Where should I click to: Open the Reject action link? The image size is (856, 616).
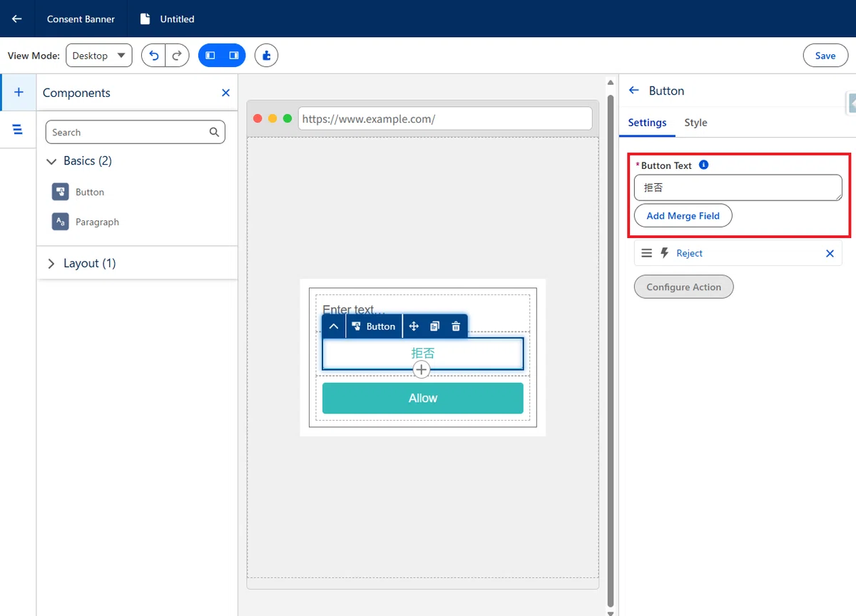tap(689, 253)
